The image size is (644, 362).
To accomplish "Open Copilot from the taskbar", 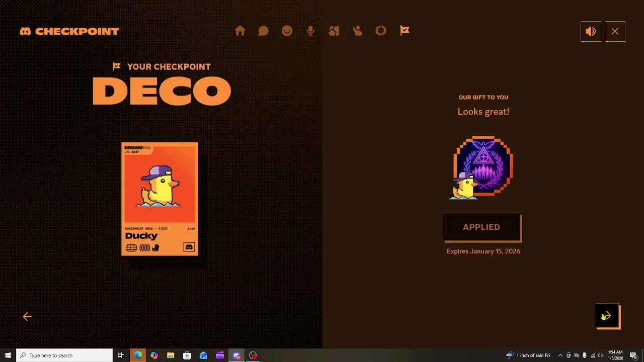I will click(154, 355).
